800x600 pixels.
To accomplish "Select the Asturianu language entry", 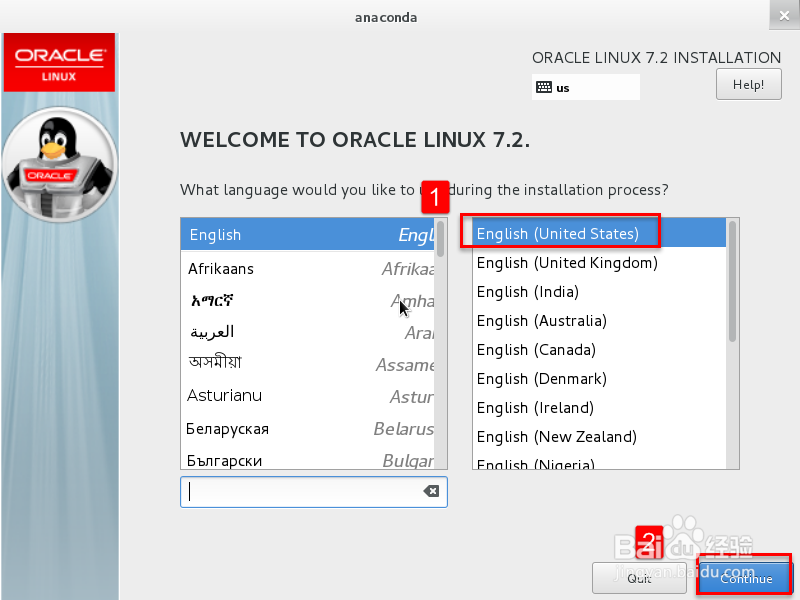I will pyautogui.click(x=300, y=396).
